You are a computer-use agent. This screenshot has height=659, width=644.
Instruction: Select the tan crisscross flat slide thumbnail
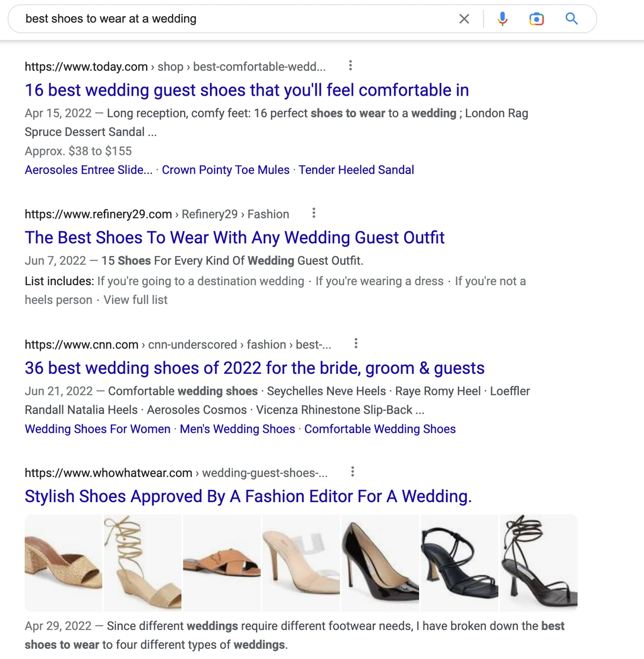point(222,563)
